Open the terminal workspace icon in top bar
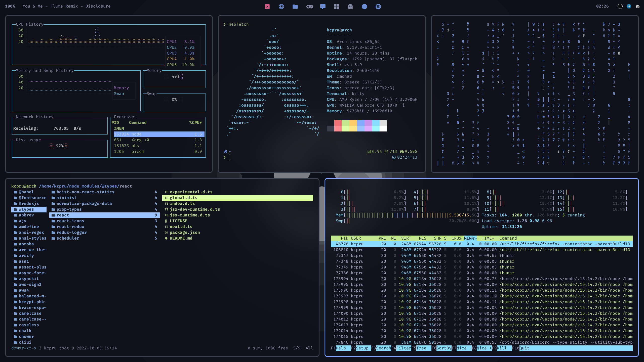 [267, 7]
